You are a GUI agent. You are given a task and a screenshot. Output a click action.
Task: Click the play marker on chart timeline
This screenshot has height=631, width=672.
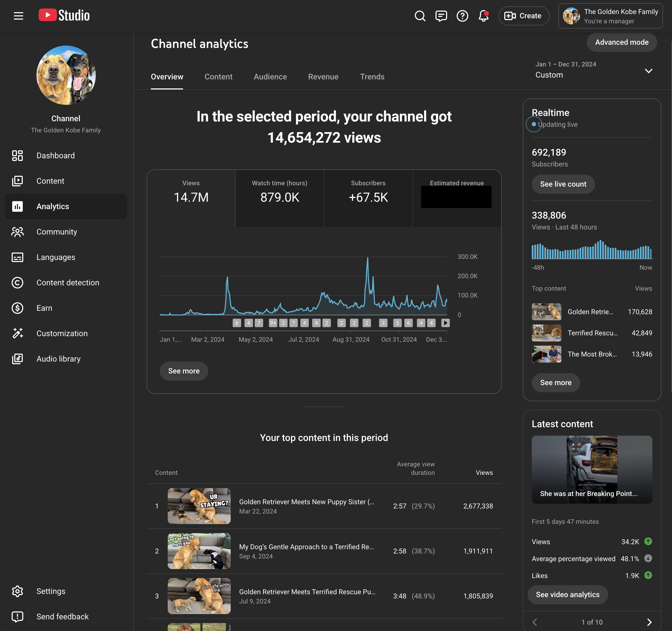click(x=446, y=323)
